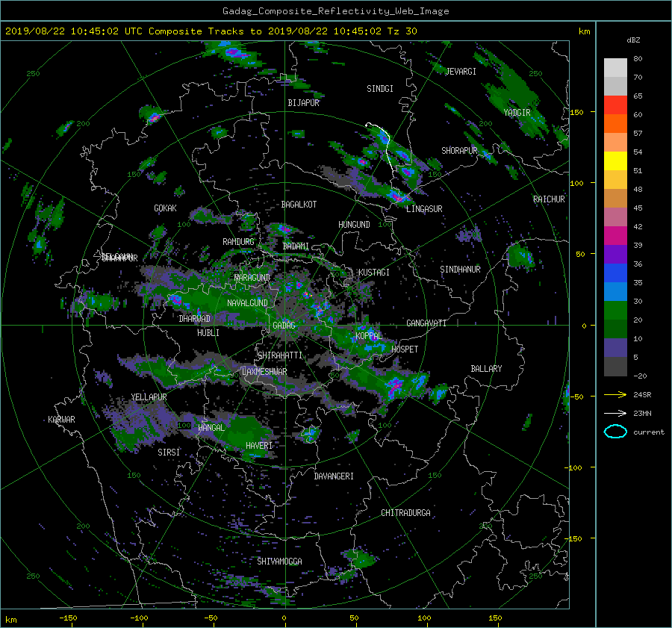This screenshot has height=628, width=672.
Task: Click the YADGIR city label
Action: tap(517, 113)
